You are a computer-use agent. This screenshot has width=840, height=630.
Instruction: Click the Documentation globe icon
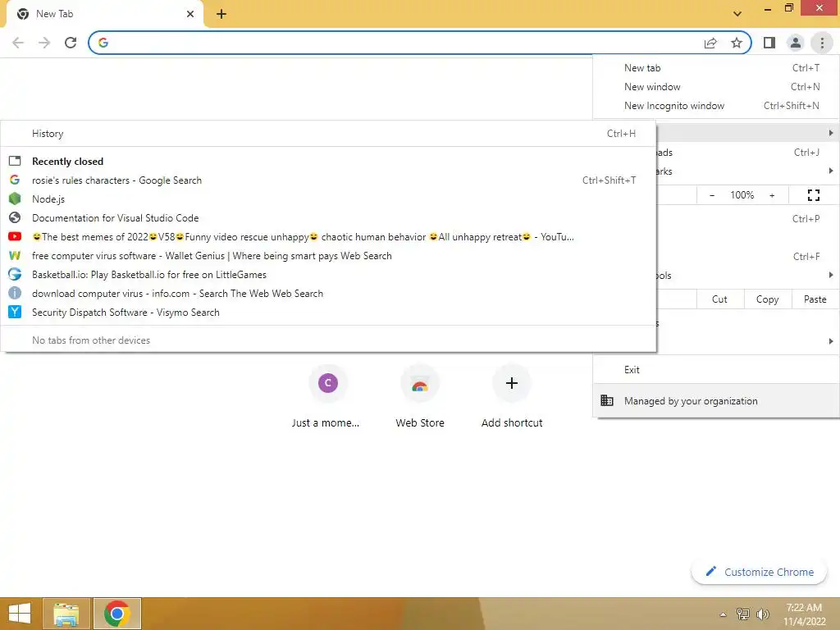click(15, 218)
